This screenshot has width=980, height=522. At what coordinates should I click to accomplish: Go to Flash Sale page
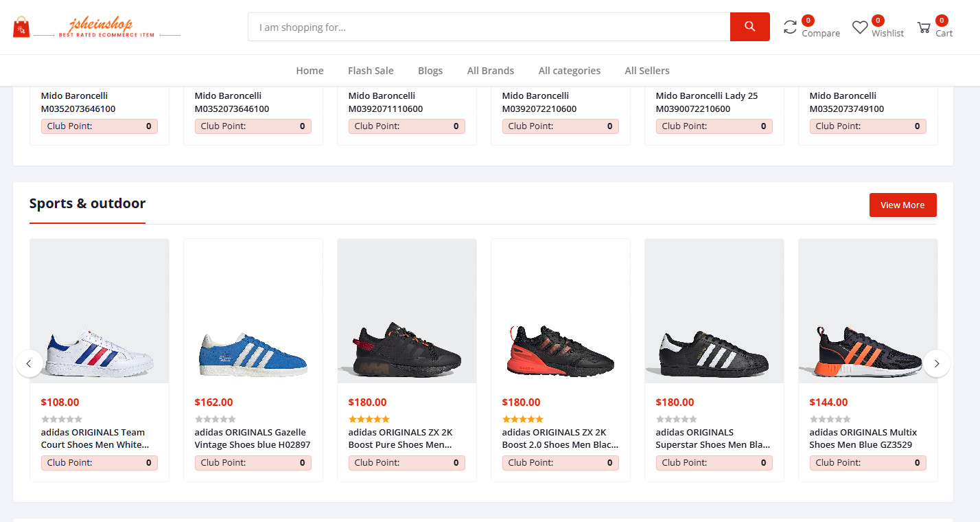[x=371, y=71]
